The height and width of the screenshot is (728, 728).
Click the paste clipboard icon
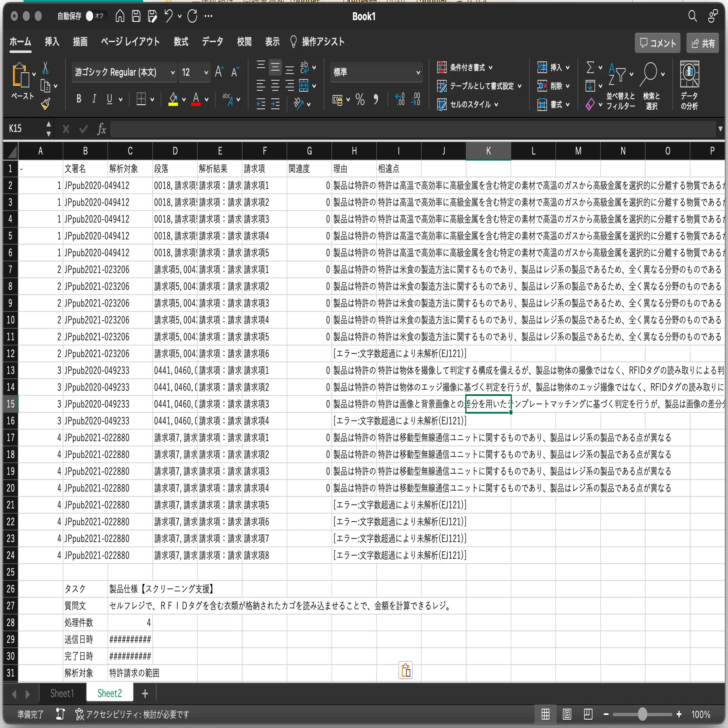point(21,76)
